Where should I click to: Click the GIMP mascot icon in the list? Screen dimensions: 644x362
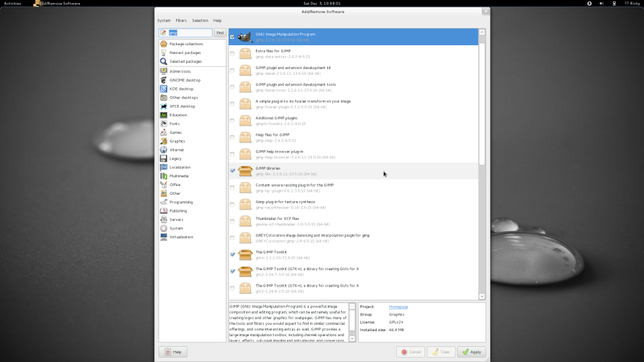point(245,36)
